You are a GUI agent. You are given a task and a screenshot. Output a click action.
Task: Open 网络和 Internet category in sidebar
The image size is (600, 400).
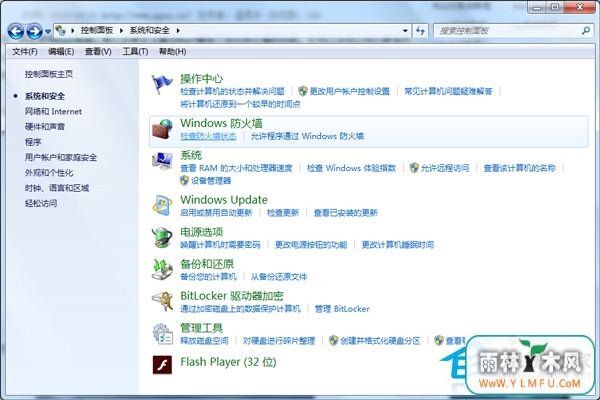[53, 111]
